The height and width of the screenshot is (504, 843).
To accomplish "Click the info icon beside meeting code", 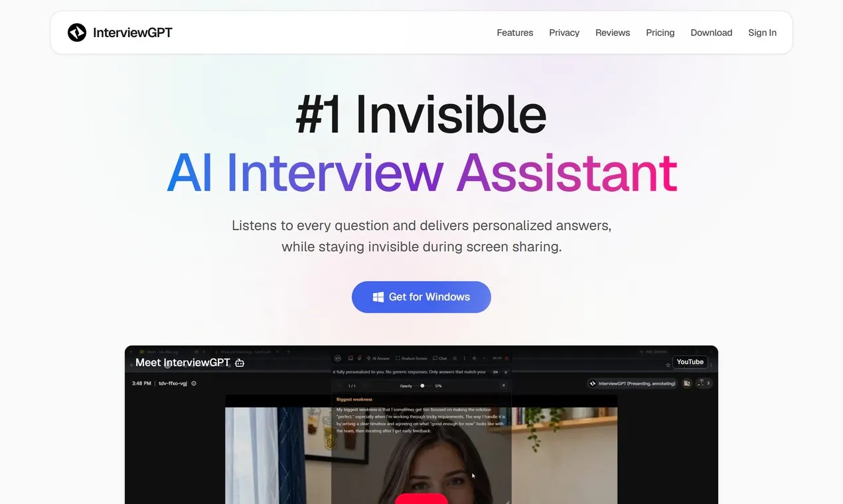I will (x=194, y=383).
